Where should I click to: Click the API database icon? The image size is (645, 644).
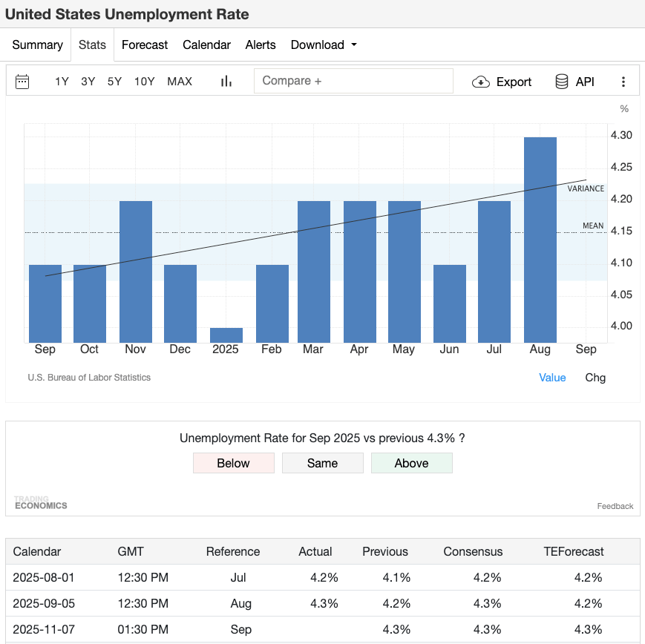tap(562, 82)
